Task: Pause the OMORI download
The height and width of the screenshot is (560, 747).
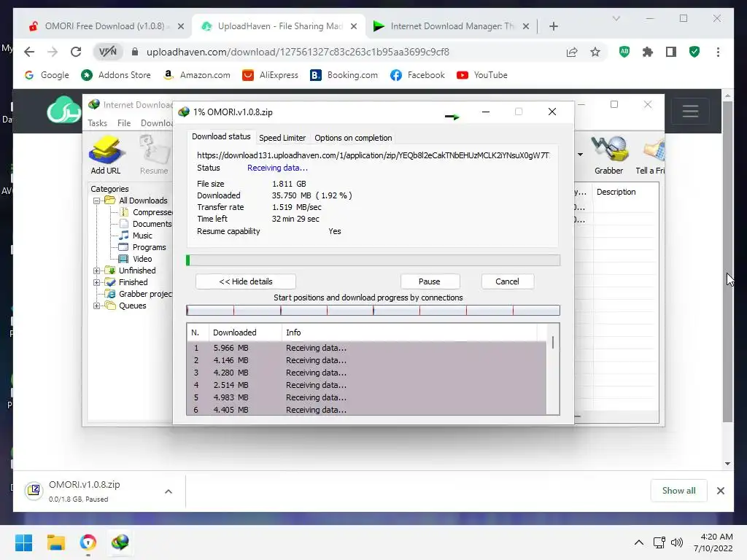Action: (x=429, y=281)
